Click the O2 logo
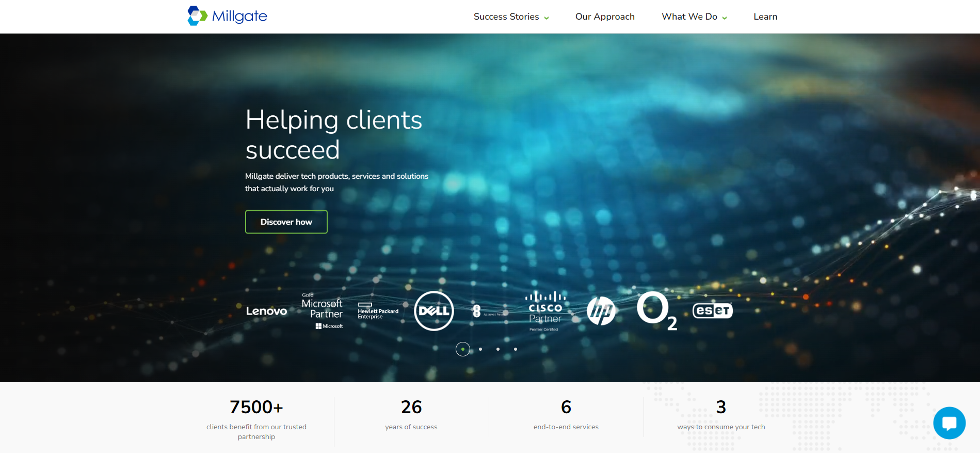This screenshot has height=453, width=980. 657,311
